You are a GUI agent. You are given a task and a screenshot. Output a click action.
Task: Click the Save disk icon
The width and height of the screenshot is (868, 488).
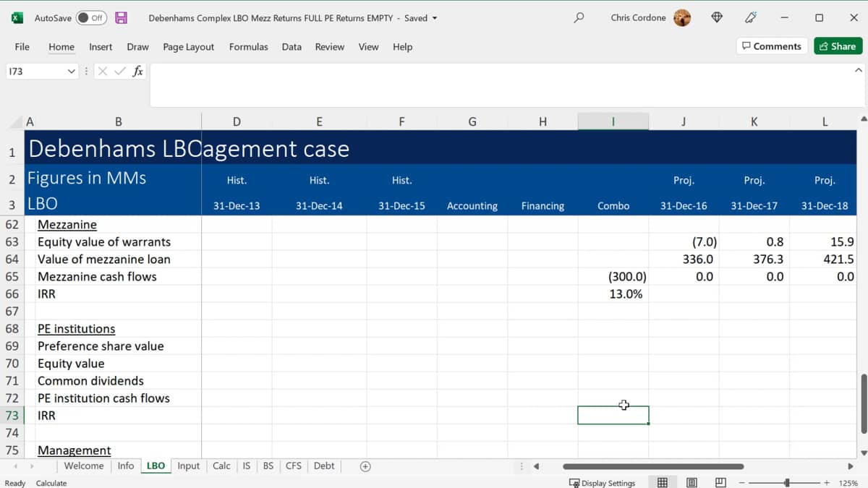[122, 18]
